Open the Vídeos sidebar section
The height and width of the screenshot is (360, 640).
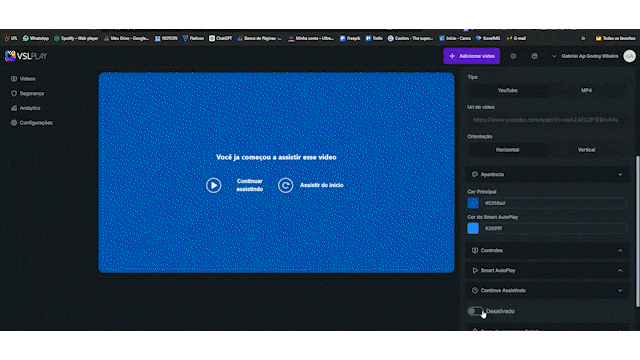23,79
